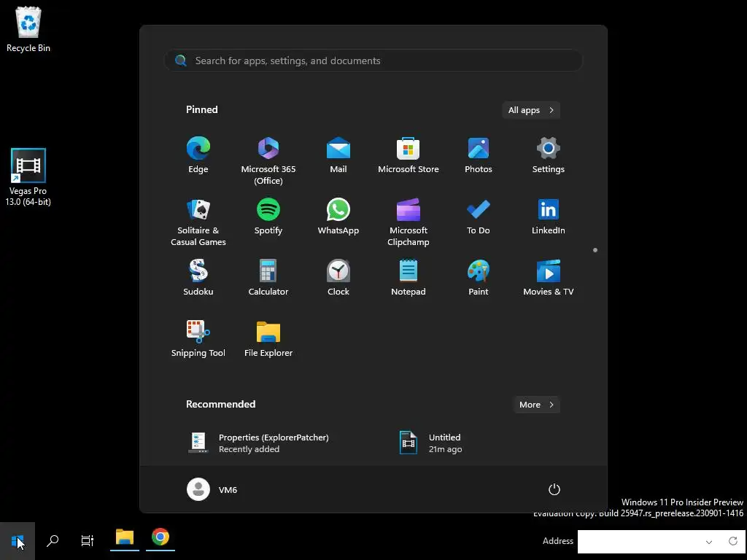The height and width of the screenshot is (560, 747).
Task: Start Solitaire & Casual Games
Action: click(198, 222)
